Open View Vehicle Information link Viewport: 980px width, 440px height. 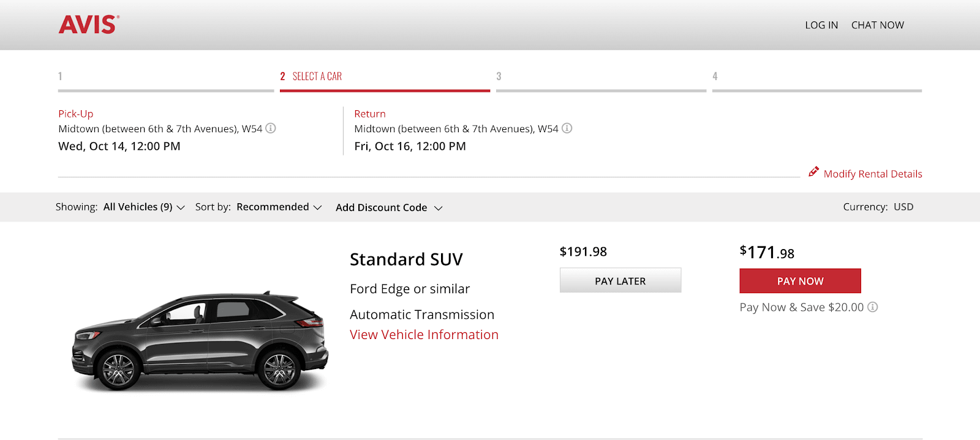pos(424,335)
